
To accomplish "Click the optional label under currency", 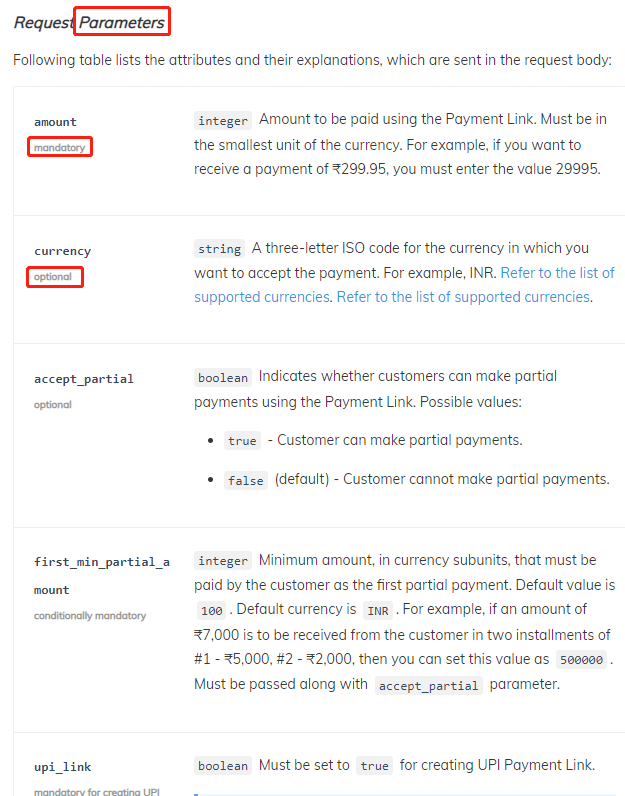I will pos(54,277).
